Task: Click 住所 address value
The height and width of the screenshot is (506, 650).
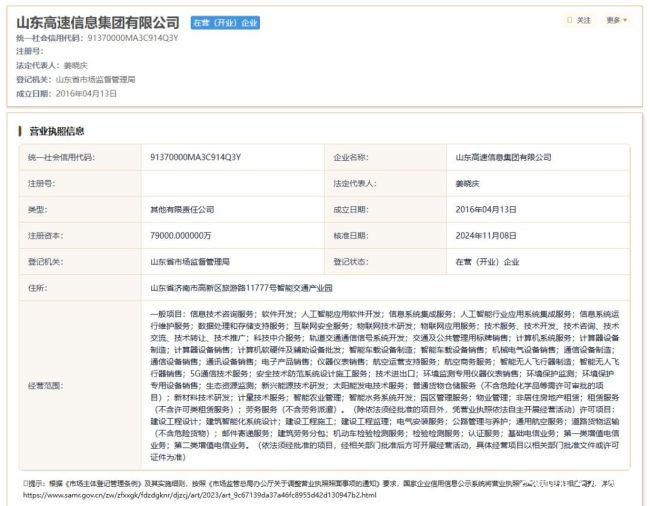Action: (x=241, y=288)
